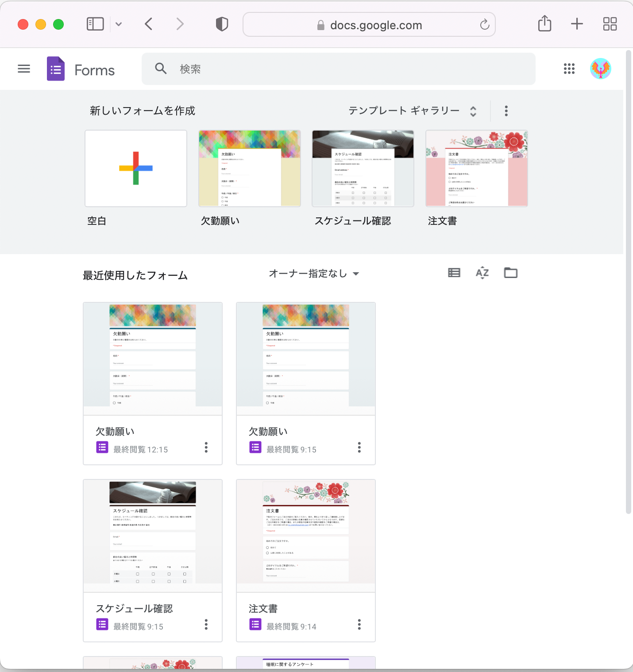
Task: Open the AZ sort options
Action: click(482, 273)
